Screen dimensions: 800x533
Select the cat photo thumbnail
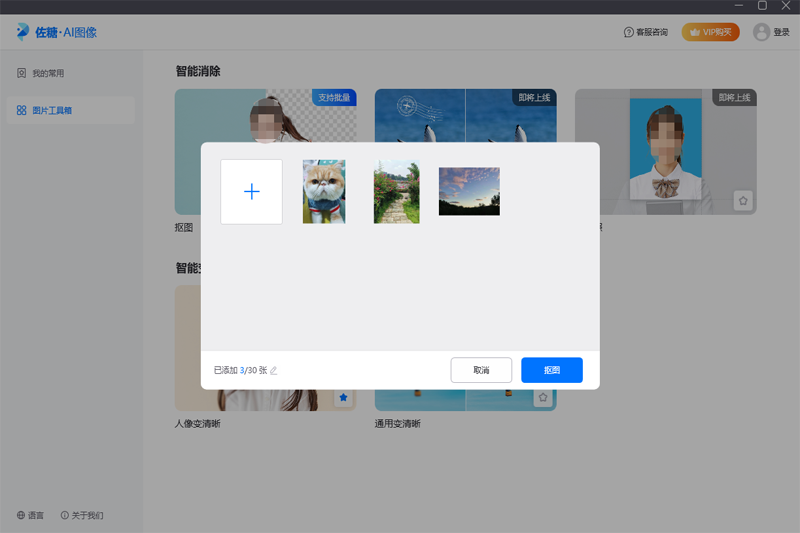point(324,191)
